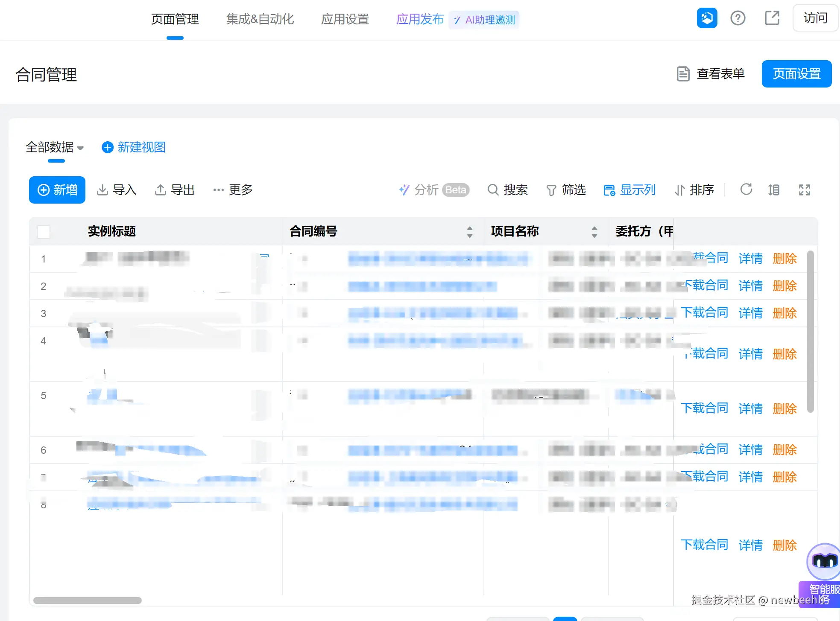Click the blue assistant icon in header

[707, 18]
